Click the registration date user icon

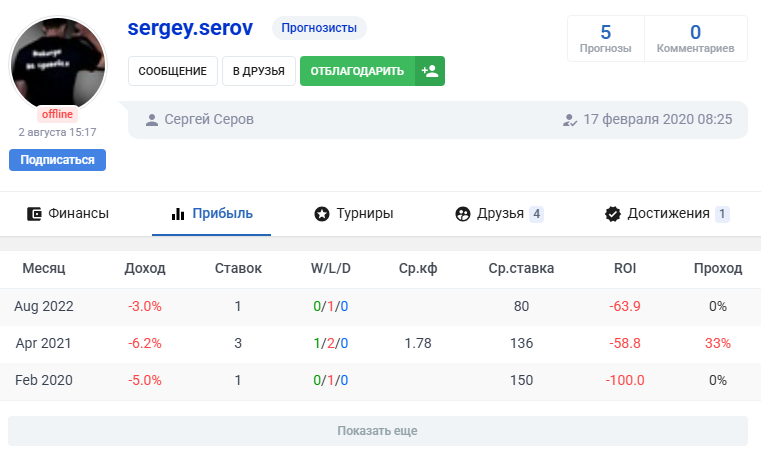(x=570, y=120)
